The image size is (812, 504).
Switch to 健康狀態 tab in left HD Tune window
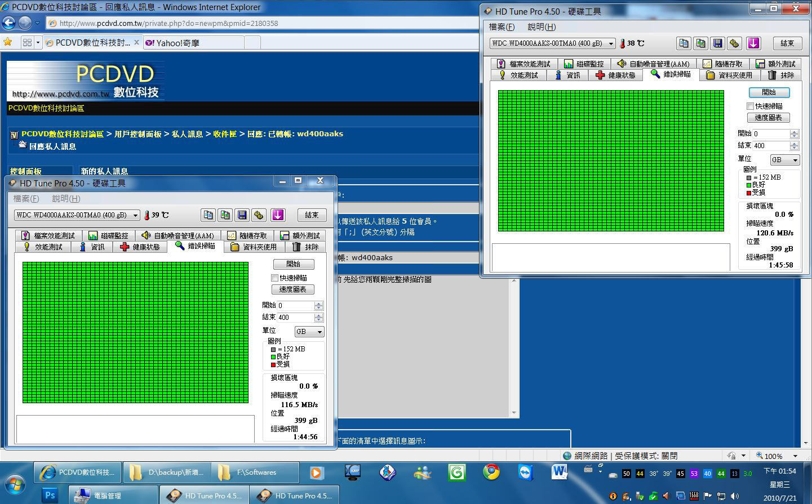pos(141,247)
